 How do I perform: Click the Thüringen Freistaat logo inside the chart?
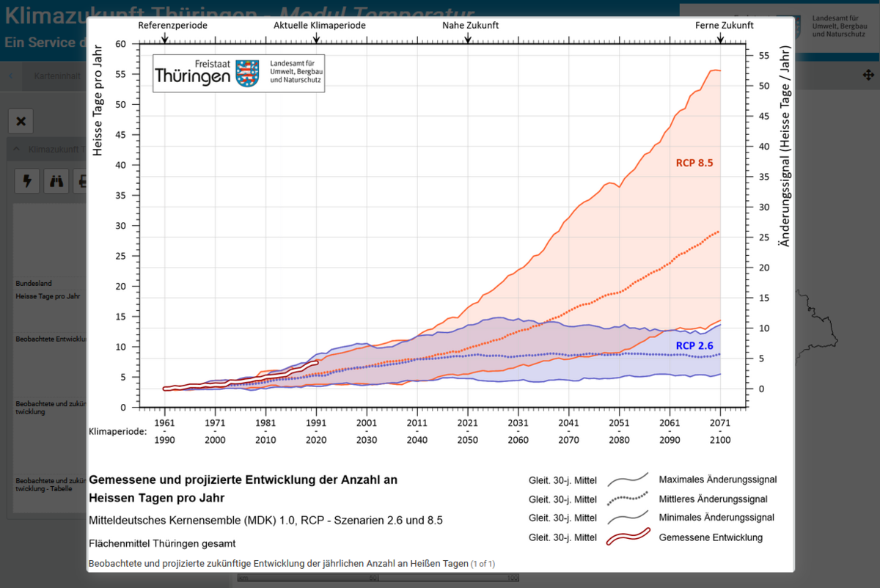click(238, 73)
